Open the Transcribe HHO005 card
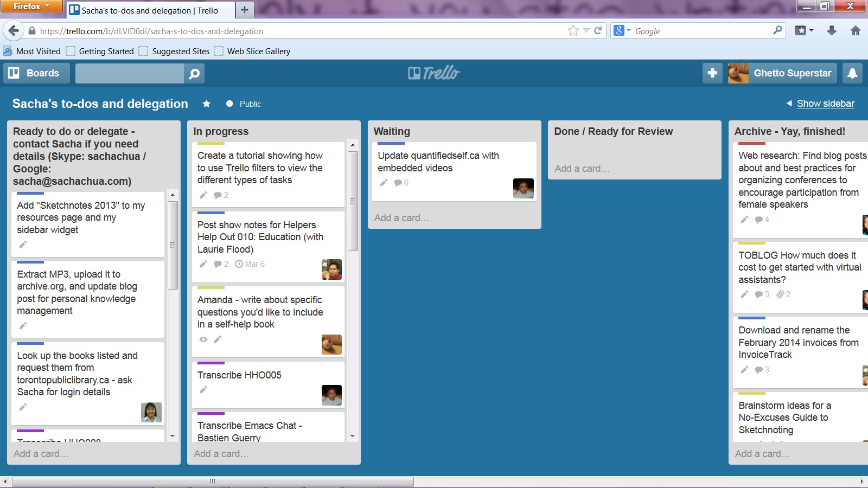868x488 pixels. [268, 384]
